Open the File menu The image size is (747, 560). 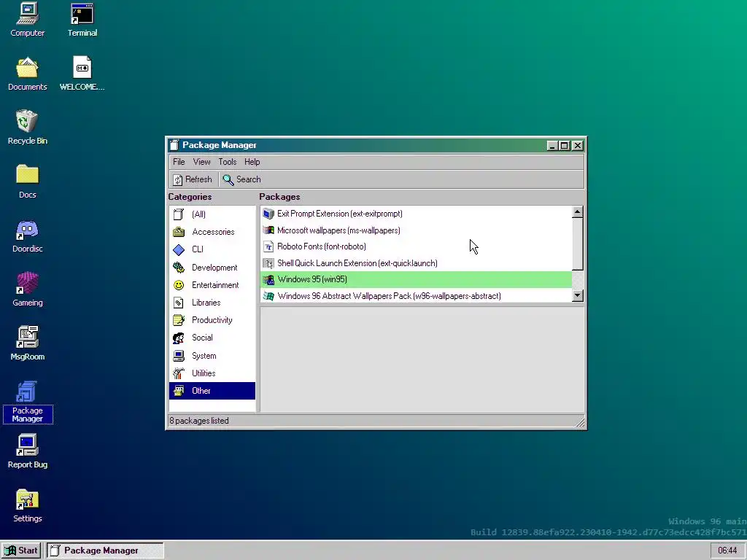pos(179,162)
